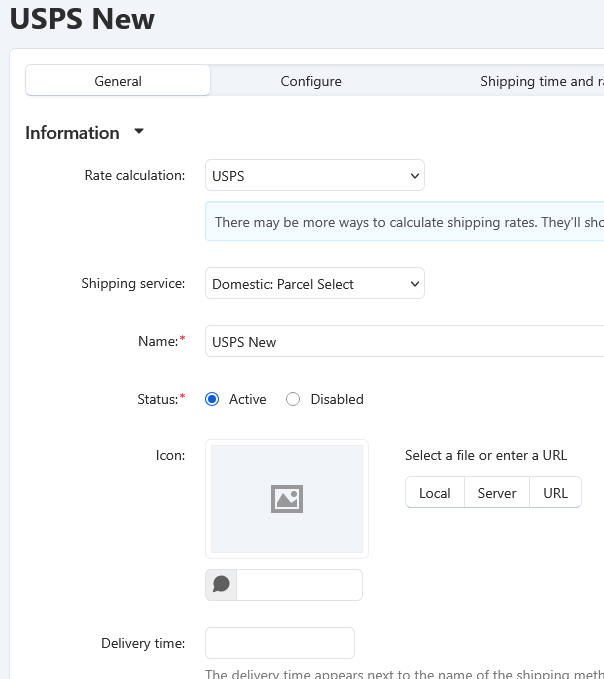Select the Active status radio button
604x679 pixels.
click(x=212, y=399)
